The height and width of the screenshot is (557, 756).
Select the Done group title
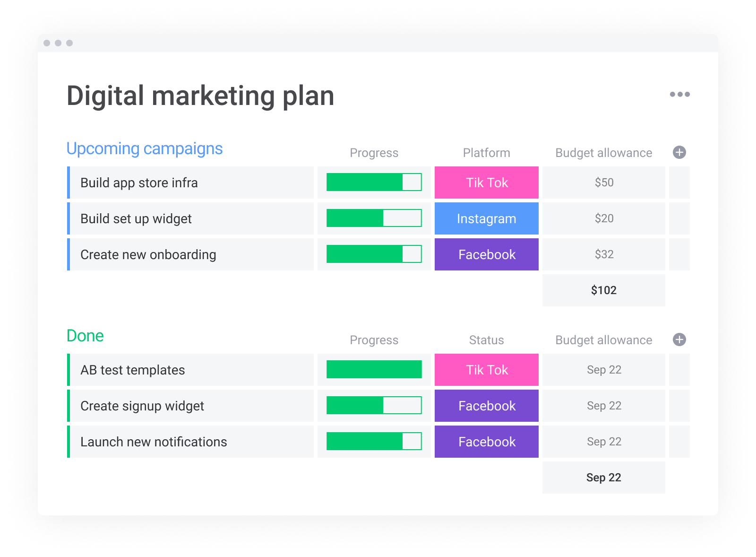point(85,336)
